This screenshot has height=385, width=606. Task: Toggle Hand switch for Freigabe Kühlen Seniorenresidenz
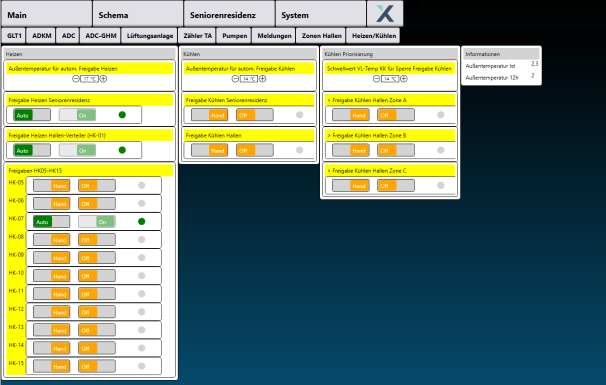(x=209, y=115)
